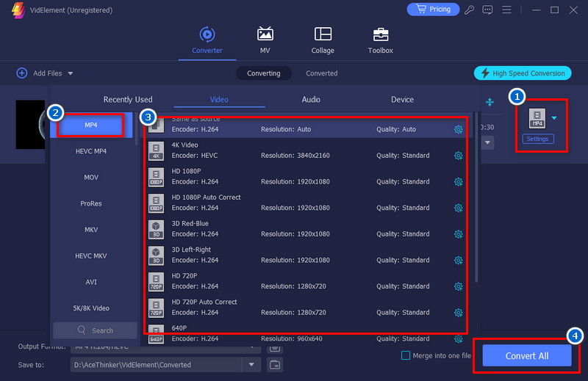Click the compress/cut icon above timeline
The height and width of the screenshot is (381, 588).
(490, 102)
